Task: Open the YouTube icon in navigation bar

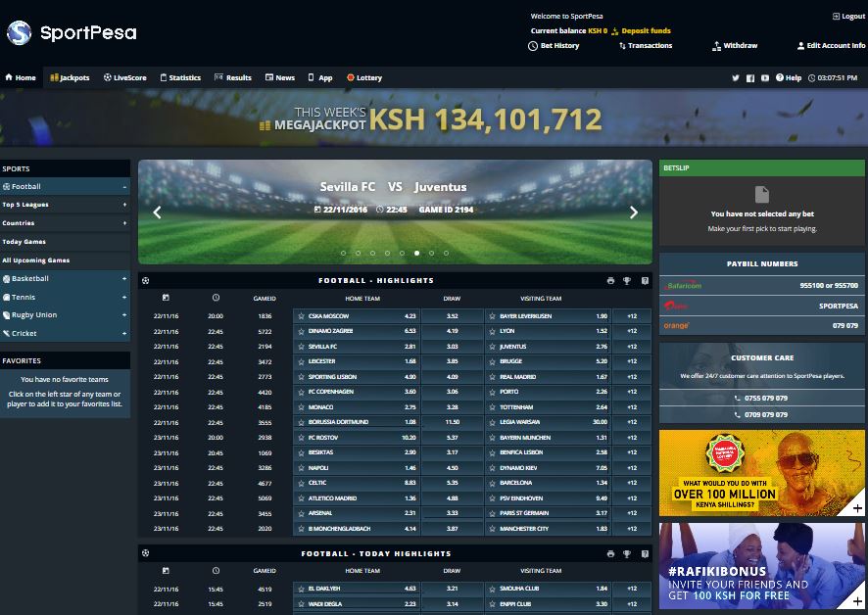Action: tap(764, 78)
